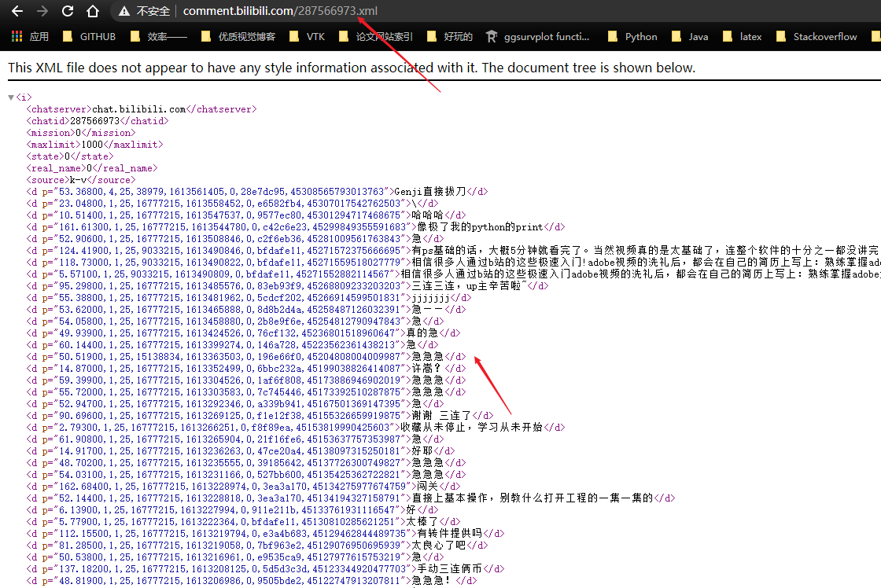Collapse the root <i> XML node
Image resolution: width=881 pixels, height=588 pixels.
click(x=11, y=97)
